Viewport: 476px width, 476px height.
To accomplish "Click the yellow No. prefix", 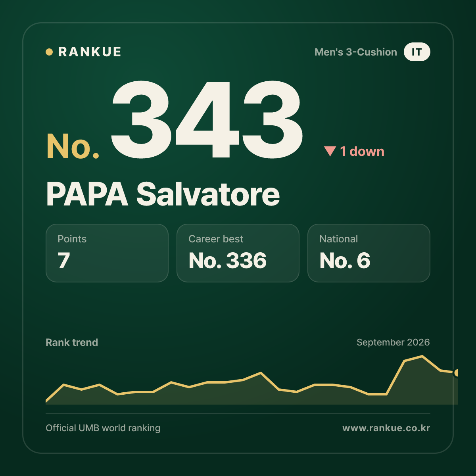I will (73, 147).
